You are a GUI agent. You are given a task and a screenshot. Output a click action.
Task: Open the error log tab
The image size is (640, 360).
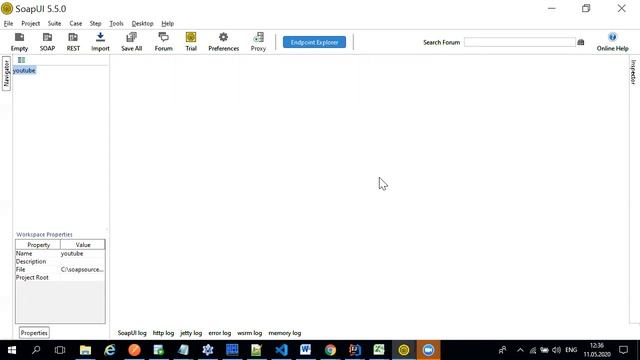220,333
